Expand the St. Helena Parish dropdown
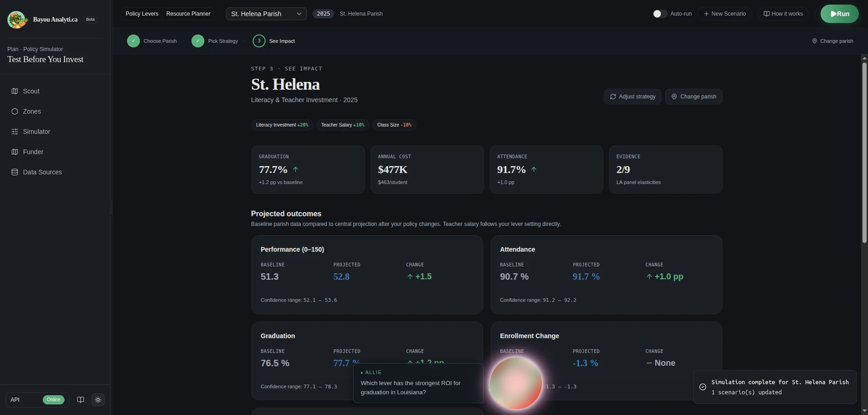868x415 pixels. (x=266, y=14)
